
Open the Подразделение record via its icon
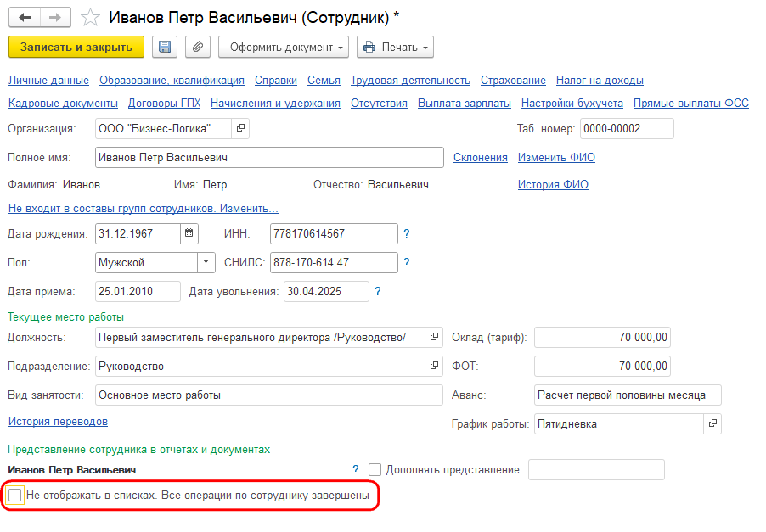click(x=434, y=366)
